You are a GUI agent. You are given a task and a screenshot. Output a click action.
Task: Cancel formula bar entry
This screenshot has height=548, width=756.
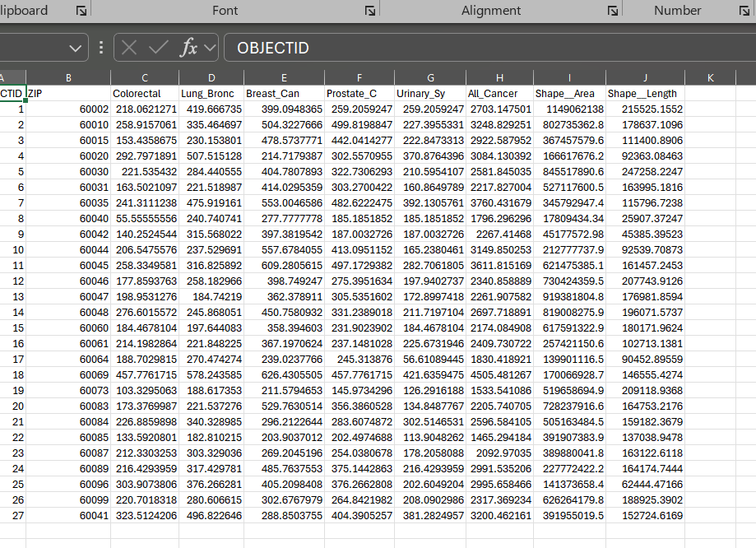pos(129,48)
